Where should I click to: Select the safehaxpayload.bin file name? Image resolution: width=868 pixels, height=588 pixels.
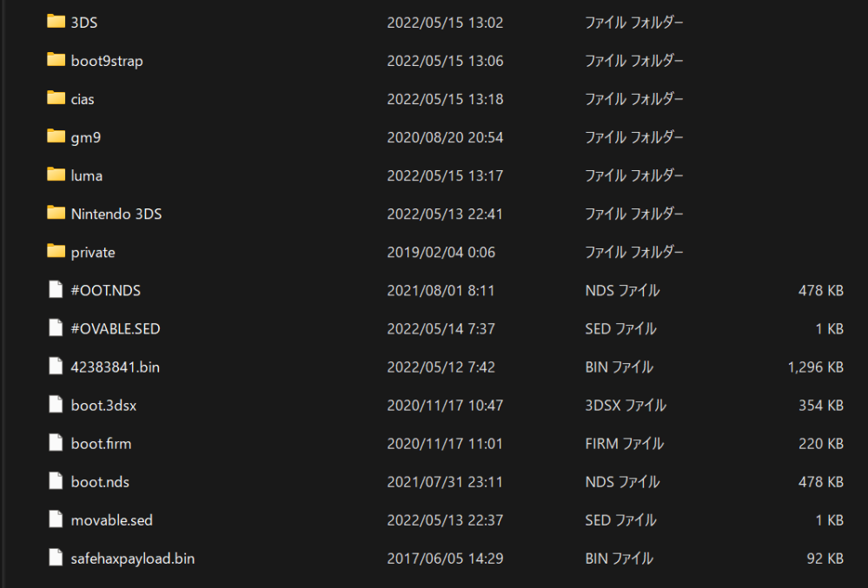(x=133, y=558)
